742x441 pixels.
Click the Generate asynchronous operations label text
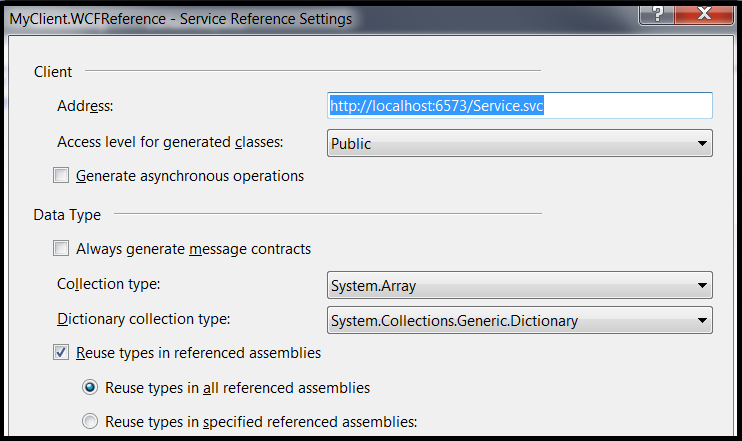pos(190,176)
